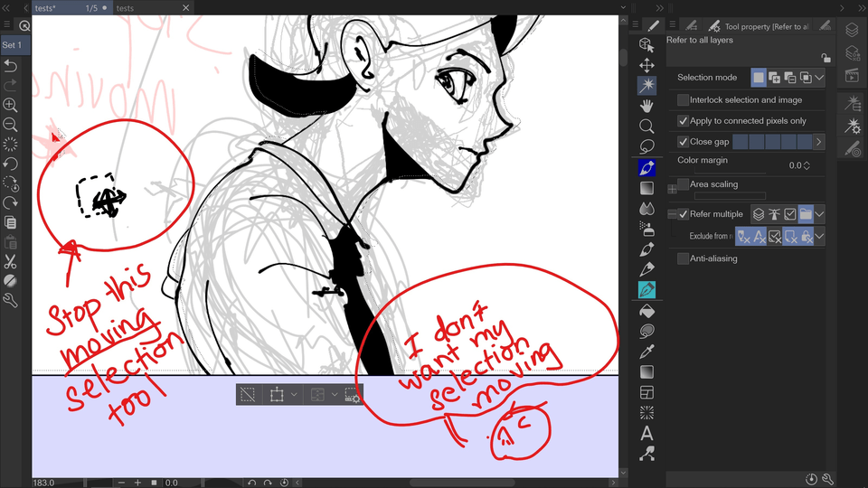Click Undo in the command bar

pos(11,66)
